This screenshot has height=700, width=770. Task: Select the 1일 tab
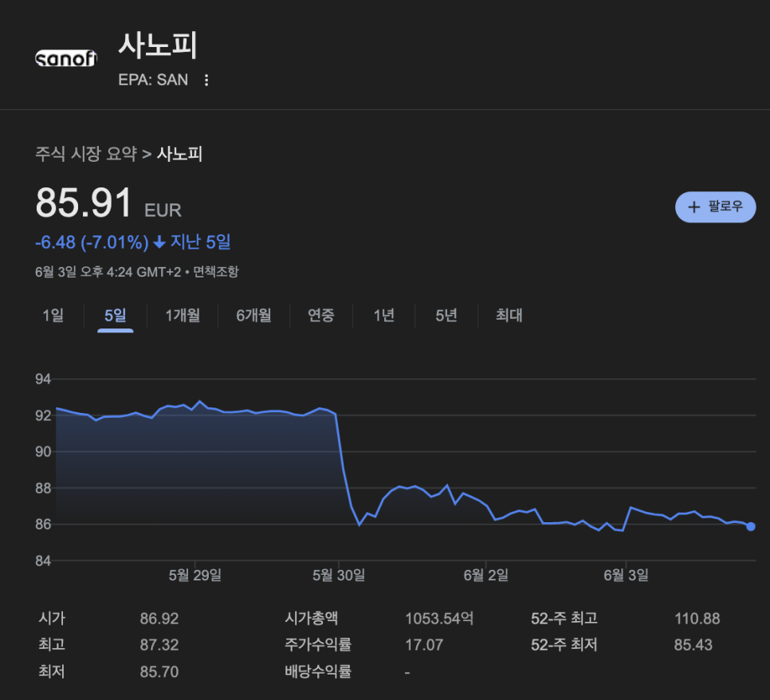click(53, 316)
